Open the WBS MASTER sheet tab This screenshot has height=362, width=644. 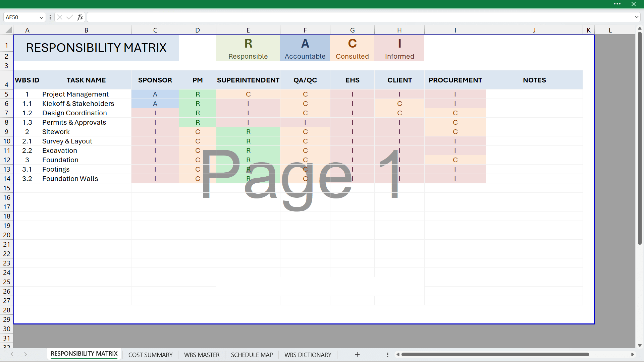(x=202, y=355)
